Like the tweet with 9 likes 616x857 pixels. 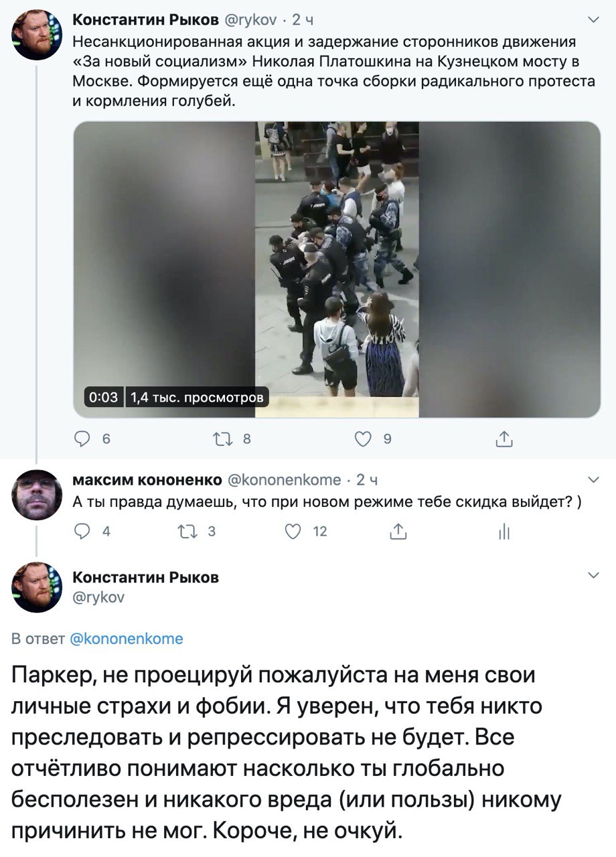[362, 439]
